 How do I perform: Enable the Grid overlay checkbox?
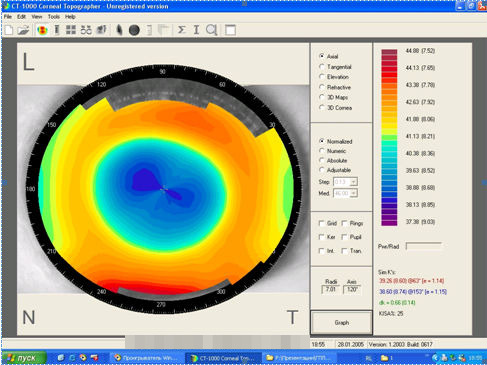pyautogui.click(x=322, y=223)
